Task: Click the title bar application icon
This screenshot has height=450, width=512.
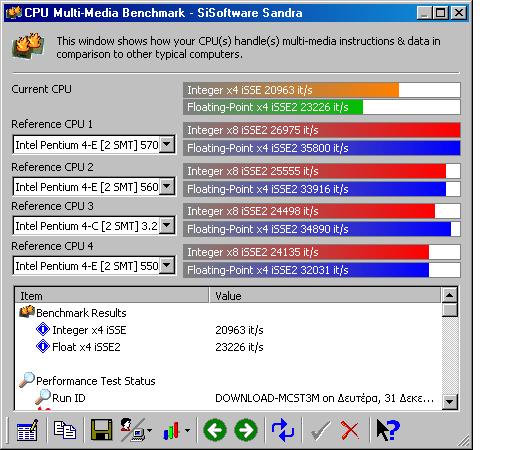Action: pyautogui.click(x=14, y=13)
